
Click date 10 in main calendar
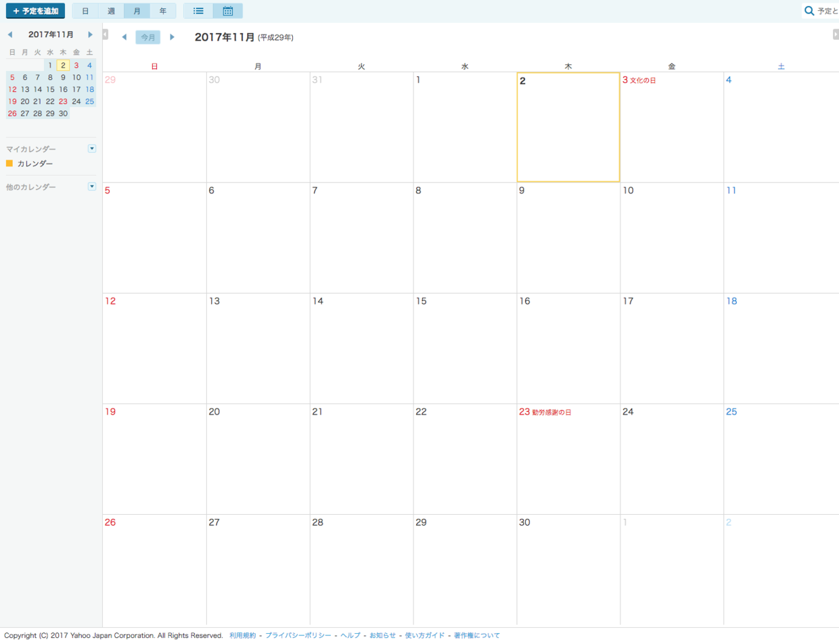click(x=628, y=191)
